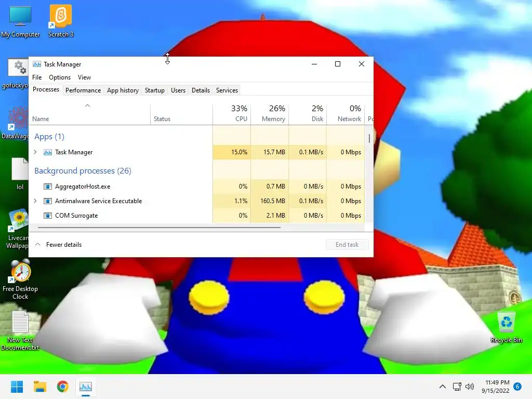The image size is (532, 399).
Task: Click the End task button
Action: [x=347, y=245]
